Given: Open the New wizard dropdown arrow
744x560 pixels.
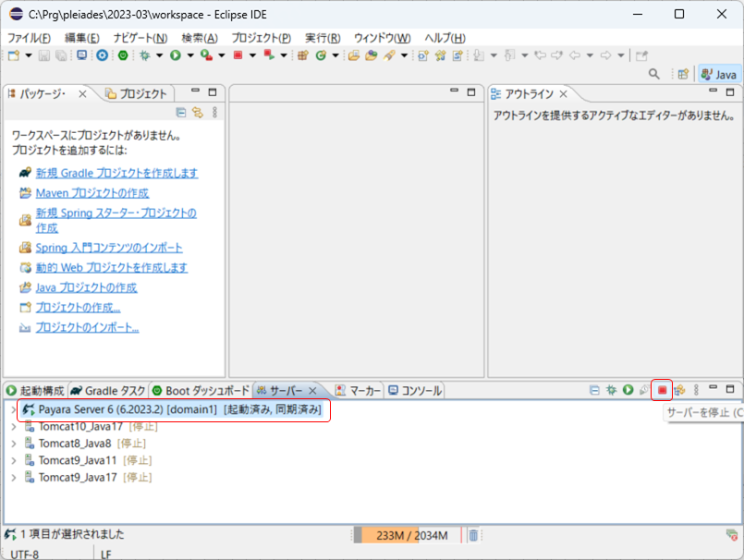Looking at the screenshot, I should click(x=28, y=55).
